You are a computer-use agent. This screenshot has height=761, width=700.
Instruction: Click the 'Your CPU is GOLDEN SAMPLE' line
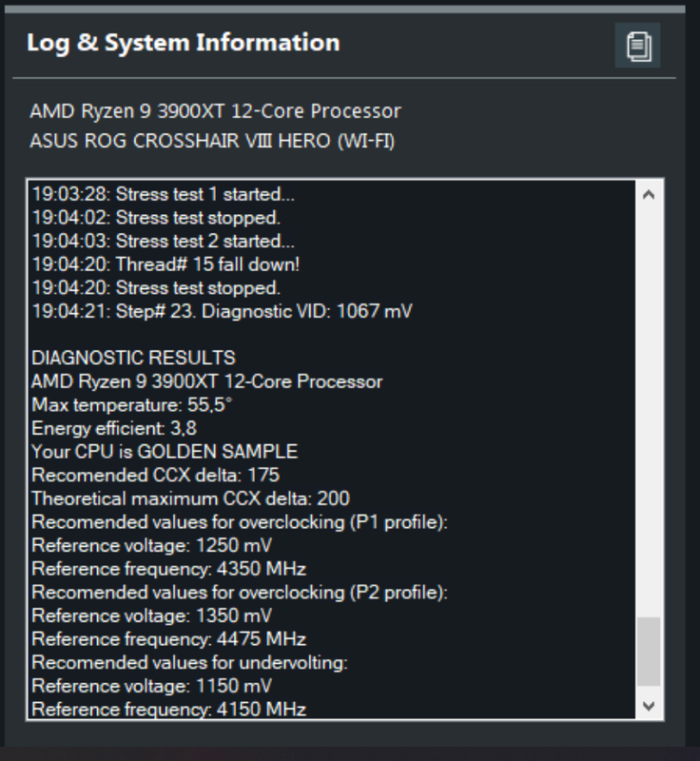tap(165, 451)
